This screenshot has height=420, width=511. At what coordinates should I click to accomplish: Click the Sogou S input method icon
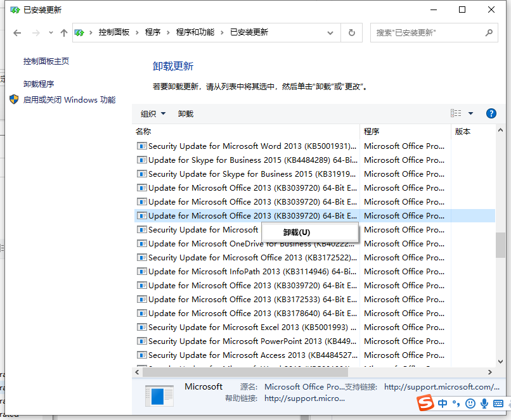click(x=425, y=403)
